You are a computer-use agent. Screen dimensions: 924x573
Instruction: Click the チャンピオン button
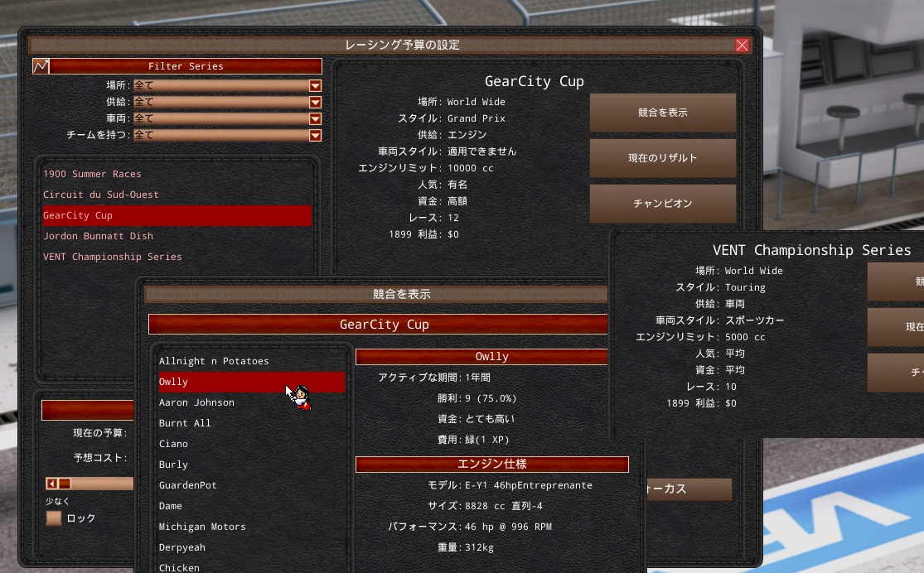coord(662,203)
